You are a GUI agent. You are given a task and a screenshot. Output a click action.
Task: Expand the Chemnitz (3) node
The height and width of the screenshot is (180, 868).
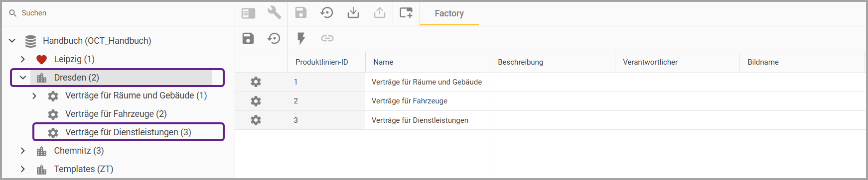pyautogui.click(x=23, y=151)
